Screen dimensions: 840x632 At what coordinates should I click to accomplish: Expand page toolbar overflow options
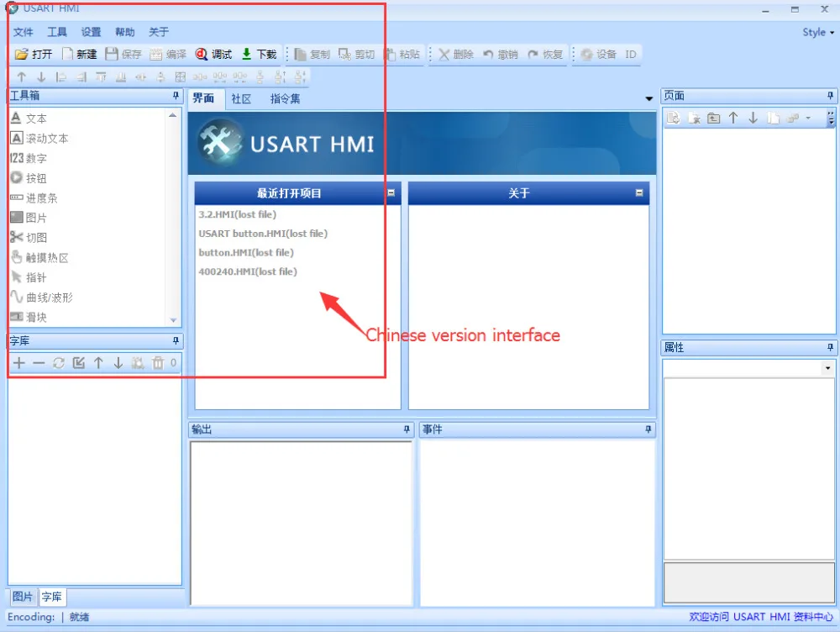tap(831, 118)
